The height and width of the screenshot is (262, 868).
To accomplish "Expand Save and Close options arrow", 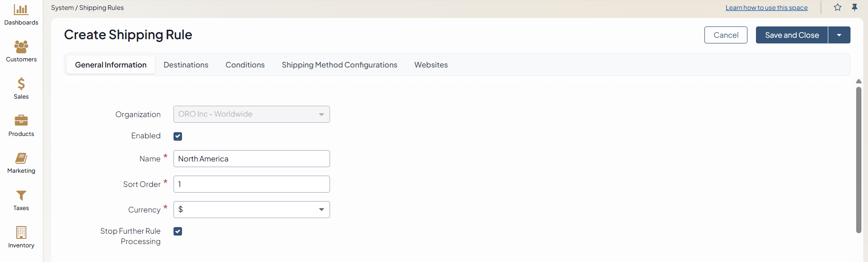I will [839, 35].
